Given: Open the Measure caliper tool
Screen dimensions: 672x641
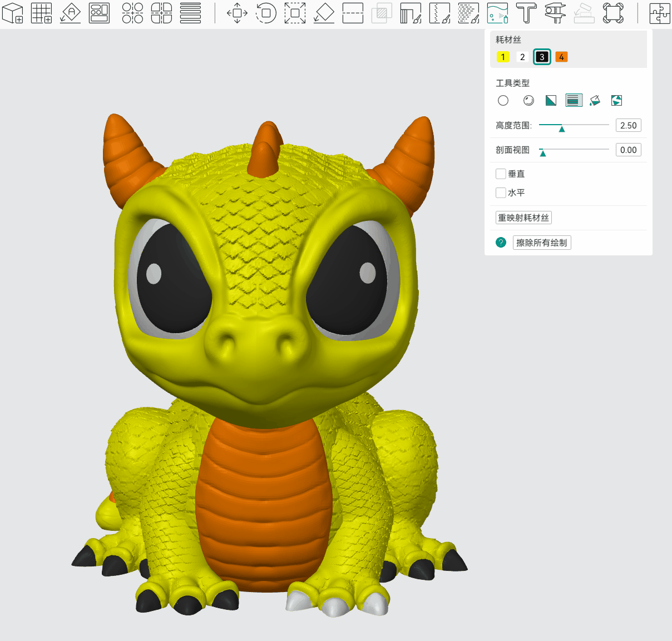Looking at the screenshot, I should 555,13.
